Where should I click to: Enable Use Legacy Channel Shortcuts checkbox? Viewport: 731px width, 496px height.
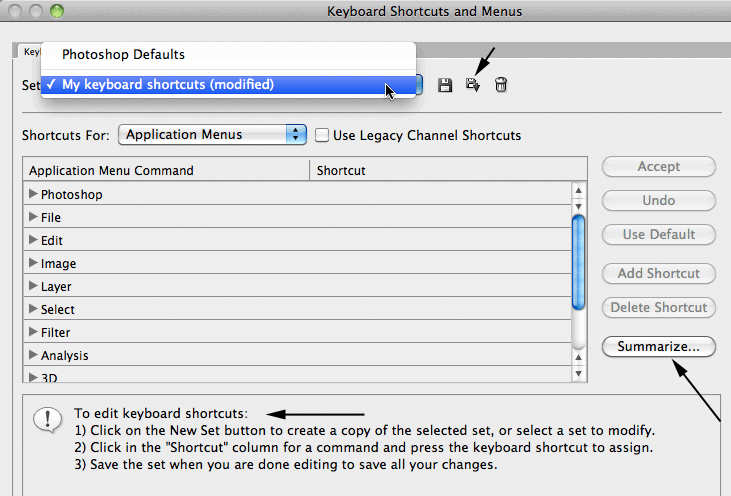322,135
